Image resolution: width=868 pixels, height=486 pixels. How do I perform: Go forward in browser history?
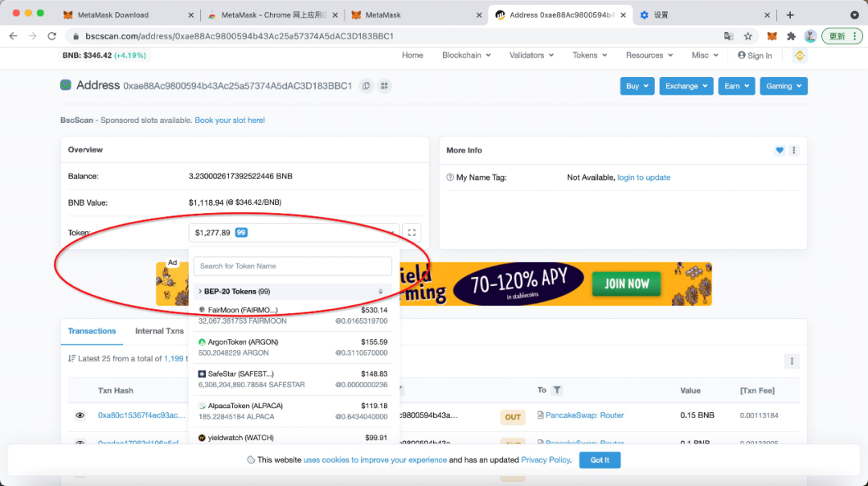pyautogui.click(x=33, y=36)
